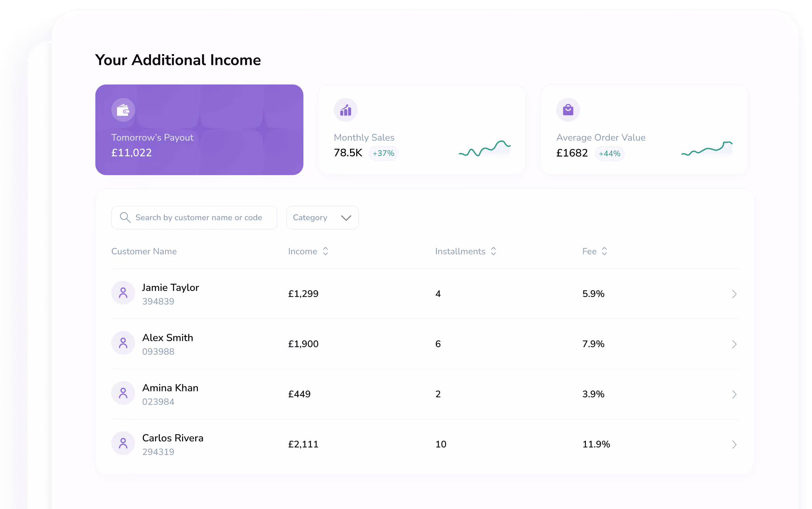Screen dimensions: 812x509
Task: Click the magnifying glass search icon
Action: (125, 217)
